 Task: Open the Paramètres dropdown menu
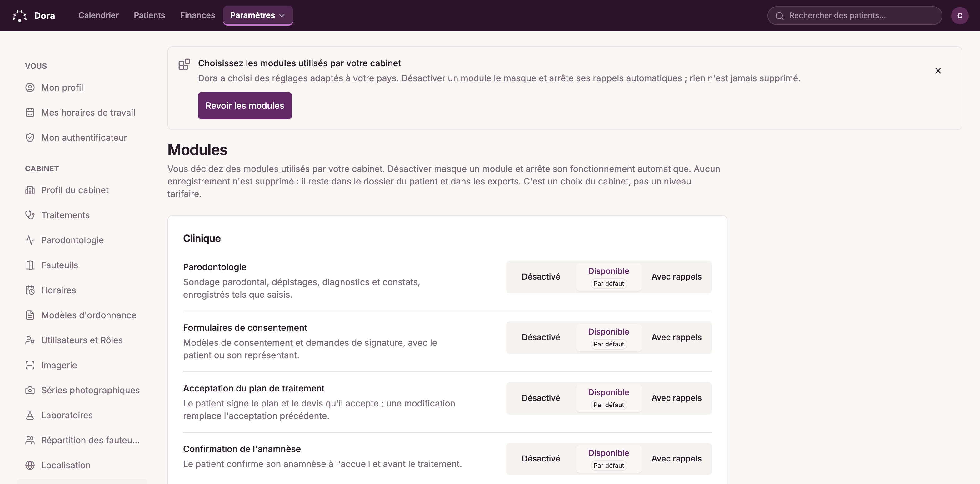pyautogui.click(x=258, y=16)
